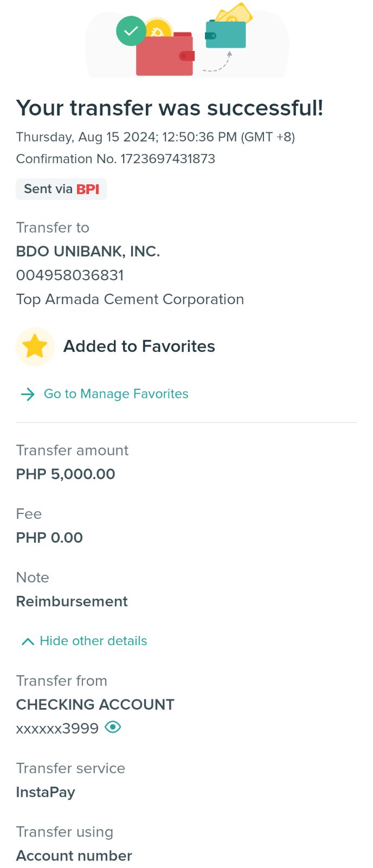373x868 pixels.
Task: Click the red wallet illustration
Action: tap(165, 56)
